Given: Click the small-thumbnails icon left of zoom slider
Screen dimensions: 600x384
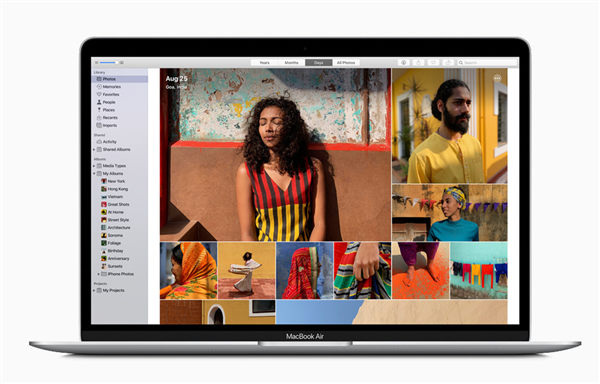Looking at the screenshot, I should (96, 63).
